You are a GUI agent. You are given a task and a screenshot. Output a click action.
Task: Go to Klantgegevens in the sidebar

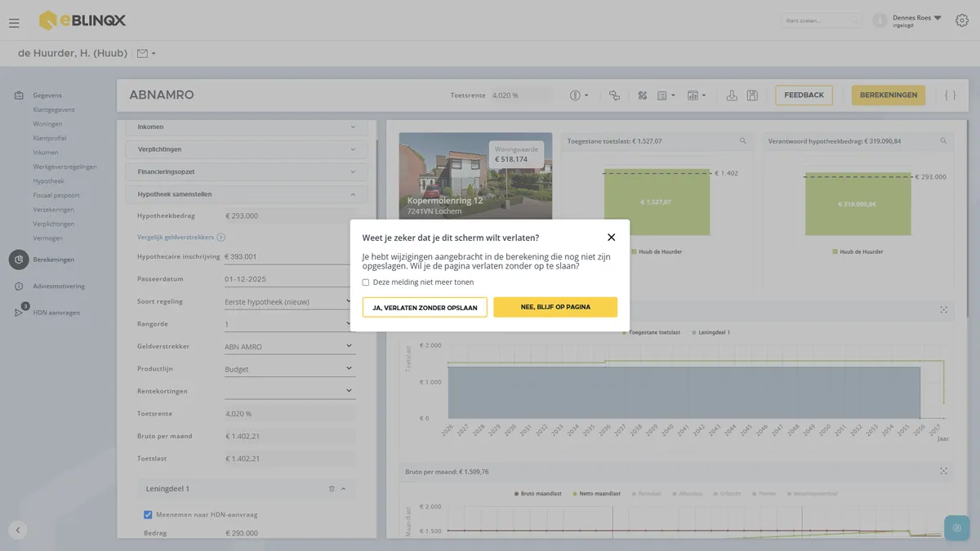coord(54,109)
